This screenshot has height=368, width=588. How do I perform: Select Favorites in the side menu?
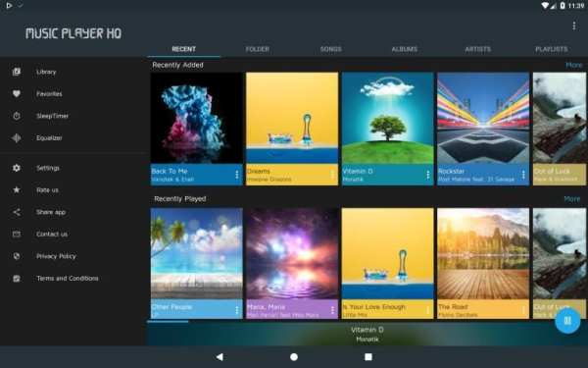49,94
